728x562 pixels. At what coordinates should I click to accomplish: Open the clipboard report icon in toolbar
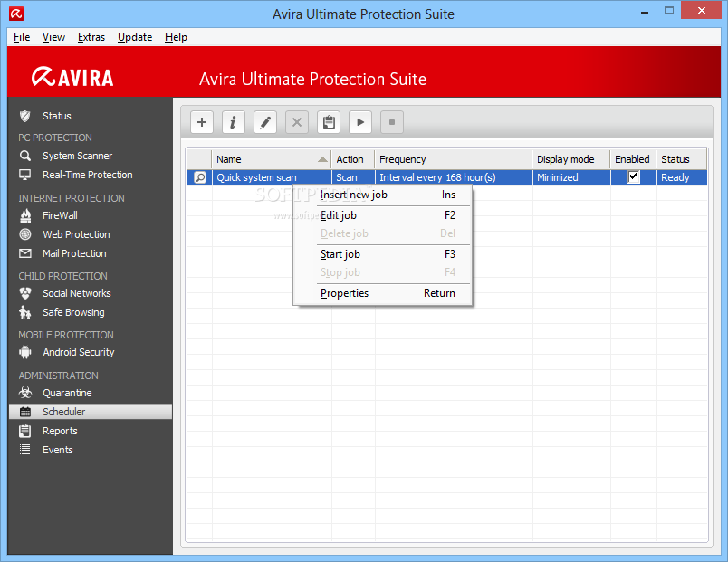pyautogui.click(x=329, y=122)
